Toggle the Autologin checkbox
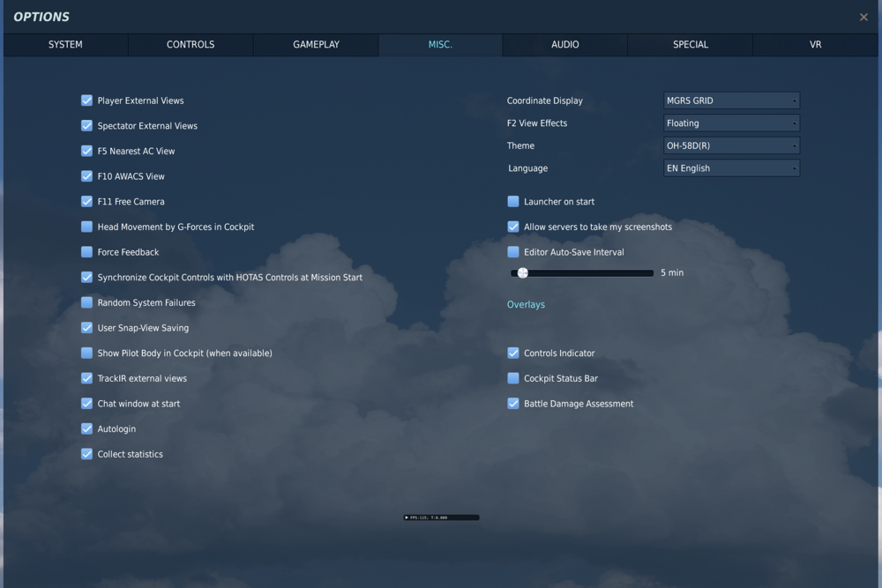 click(86, 429)
